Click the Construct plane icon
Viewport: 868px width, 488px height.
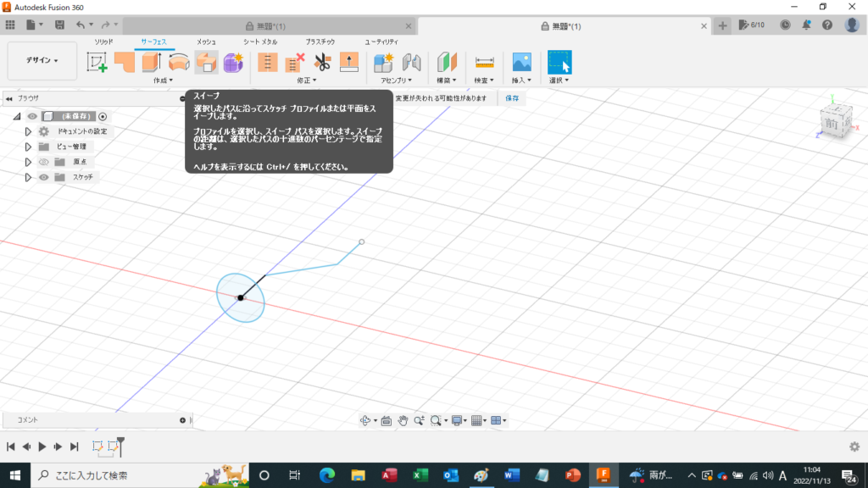pos(447,62)
